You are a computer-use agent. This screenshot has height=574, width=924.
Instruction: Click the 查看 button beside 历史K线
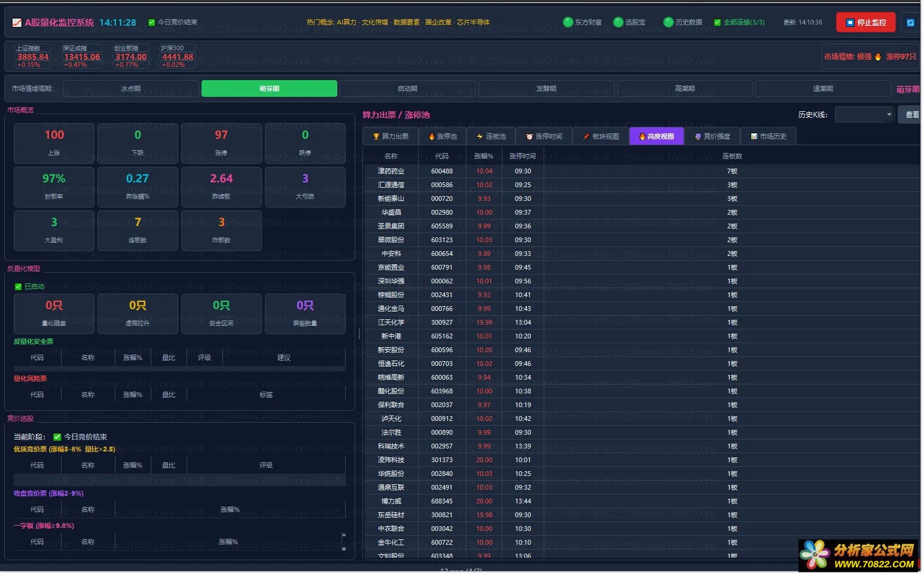[911, 114]
